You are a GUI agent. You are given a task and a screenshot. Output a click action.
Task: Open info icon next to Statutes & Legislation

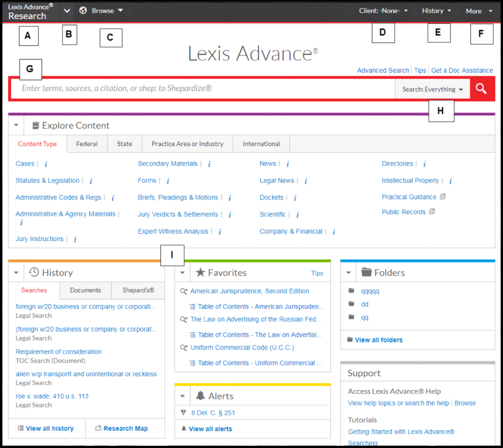91,181
